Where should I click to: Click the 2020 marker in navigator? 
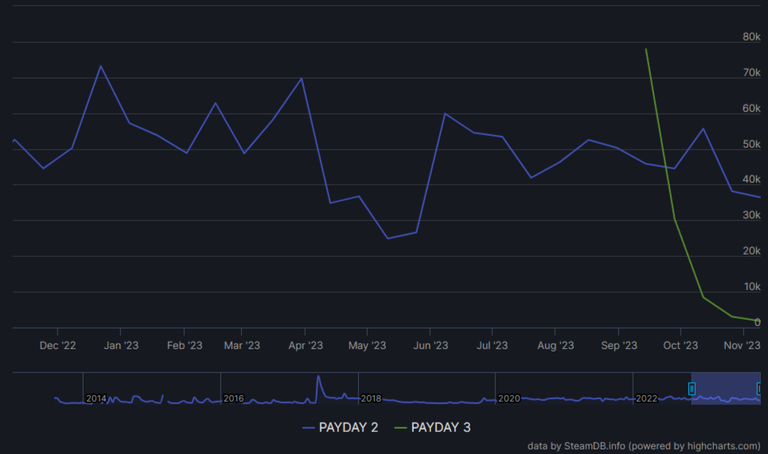pyautogui.click(x=509, y=399)
